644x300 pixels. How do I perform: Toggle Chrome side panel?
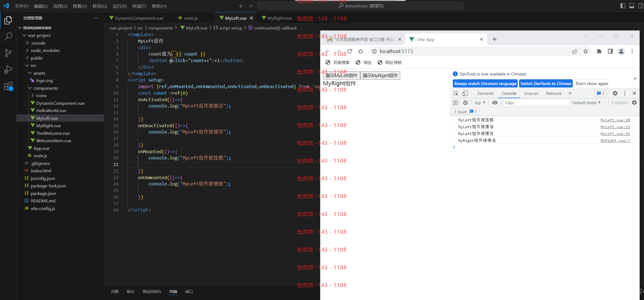coord(610,51)
